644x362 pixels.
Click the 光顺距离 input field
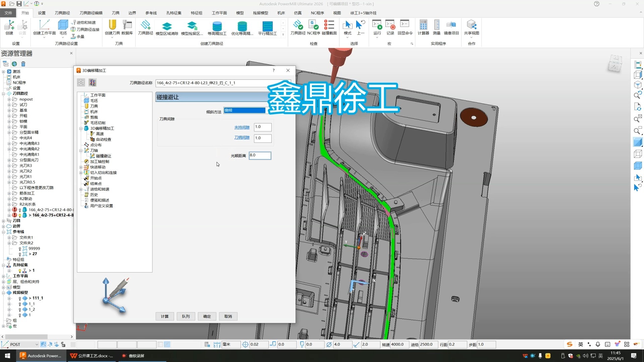pyautogui.click(x=260, y=156)
